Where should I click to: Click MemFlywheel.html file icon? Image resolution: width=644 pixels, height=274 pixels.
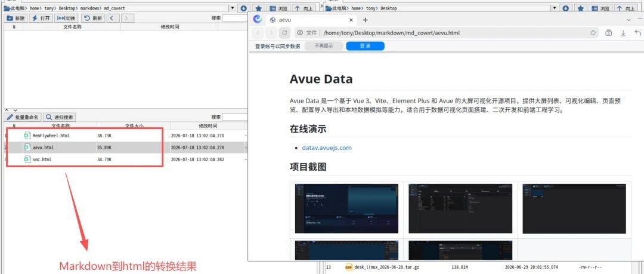27,136
